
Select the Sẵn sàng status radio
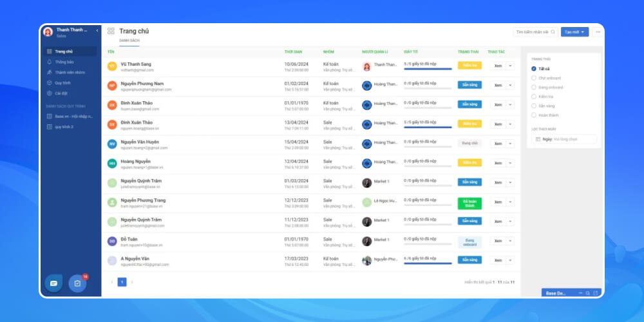(534, 106)
